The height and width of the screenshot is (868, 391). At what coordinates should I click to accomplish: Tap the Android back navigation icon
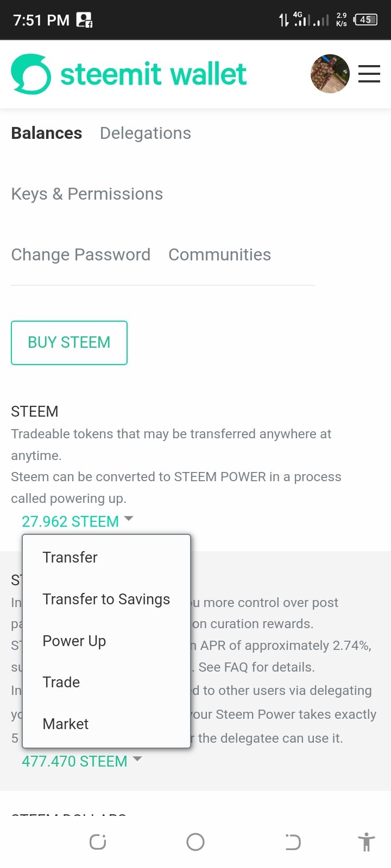coord(293,842)
